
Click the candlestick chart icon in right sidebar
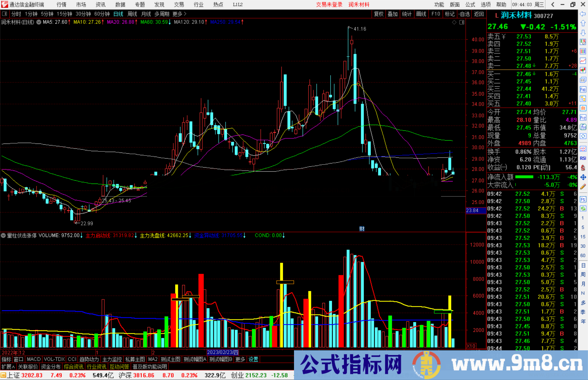click(x=583, y=70)
